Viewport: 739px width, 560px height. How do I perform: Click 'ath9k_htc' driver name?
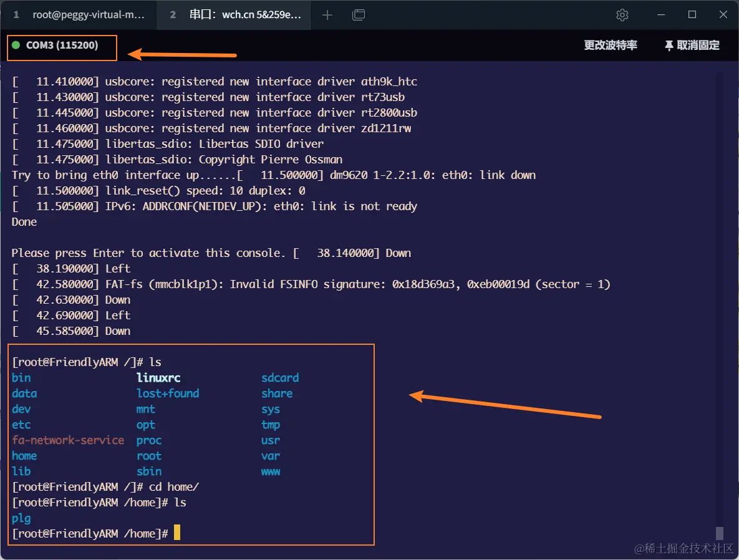point(389,81)
